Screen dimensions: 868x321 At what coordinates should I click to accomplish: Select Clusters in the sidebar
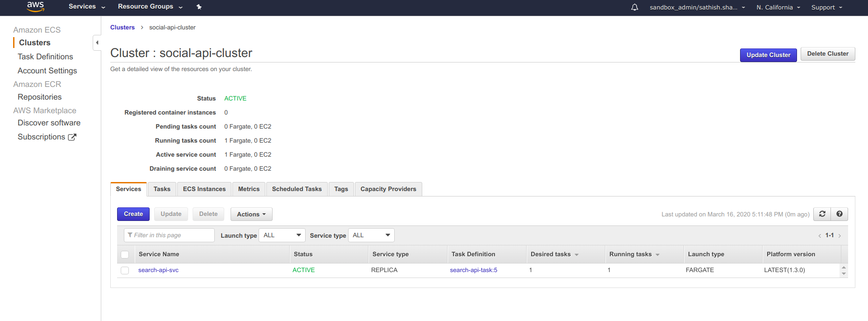(x=35, y=43)
